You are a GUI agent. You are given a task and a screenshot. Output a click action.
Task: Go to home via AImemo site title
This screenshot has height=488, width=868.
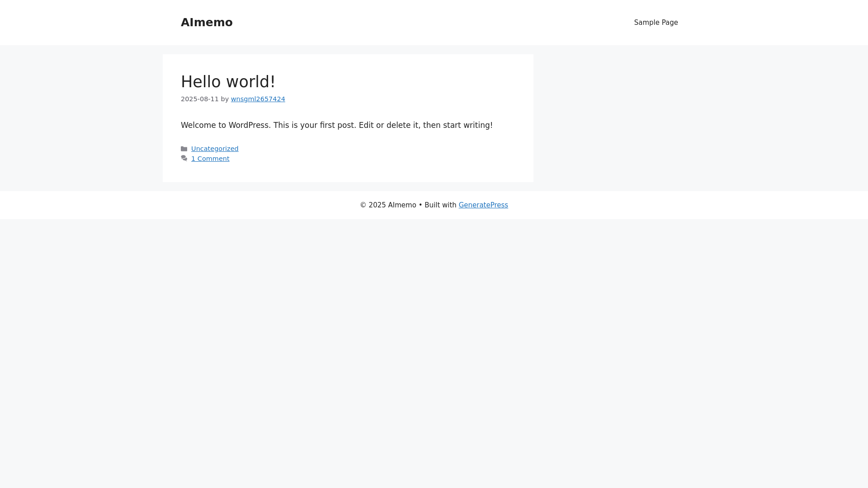coord(207,23)
